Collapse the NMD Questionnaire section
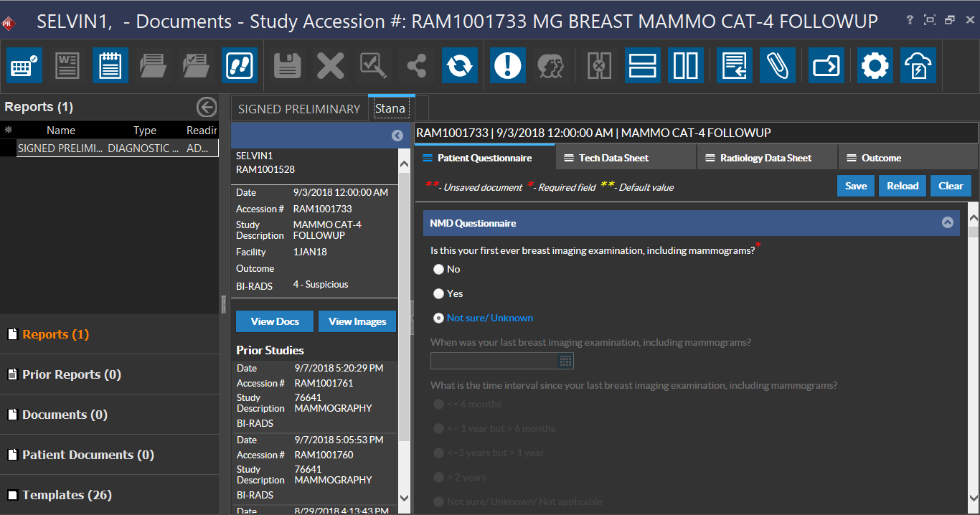Viewport: 980px width, 515px height. pos(947,223)
